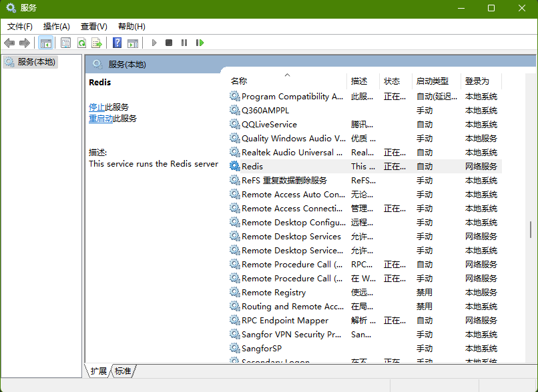Click the Export List toolbar icon
The height and width of the screenshot is (392, 538).
click(x=97, y=43)
